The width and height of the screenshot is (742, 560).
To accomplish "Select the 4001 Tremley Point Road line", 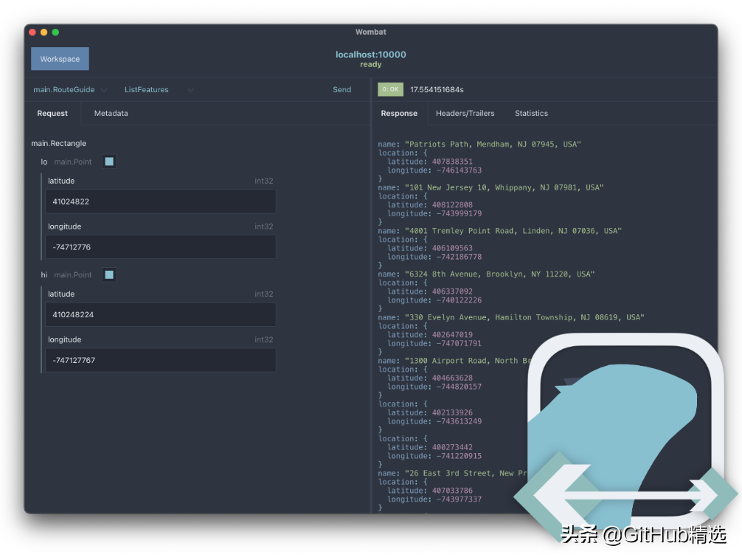I will pyautogui.click(x=500, y=230).
